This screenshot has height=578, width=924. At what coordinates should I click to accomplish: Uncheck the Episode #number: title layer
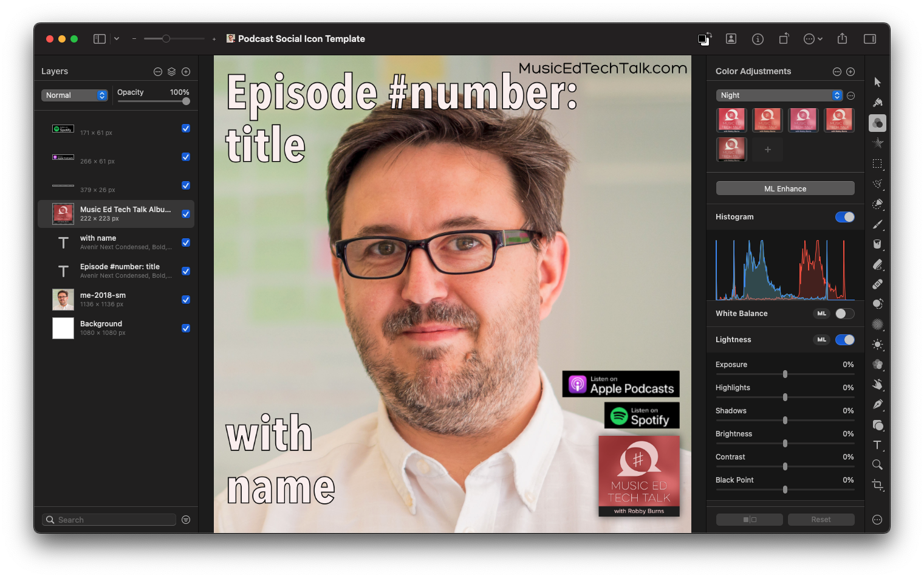[186, 271]
